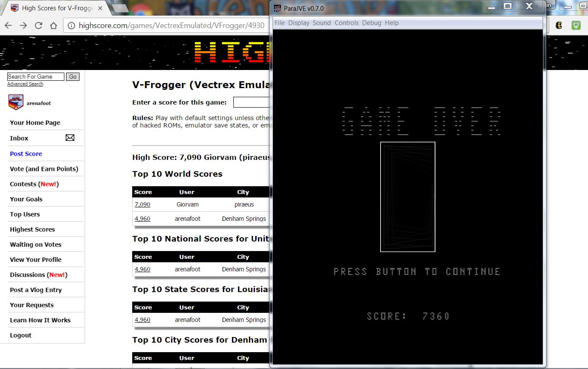The height and width of the screenshot is (369, 588).
Task: Click the arenafoot avatar badge
Action: [x=16, y=102]
